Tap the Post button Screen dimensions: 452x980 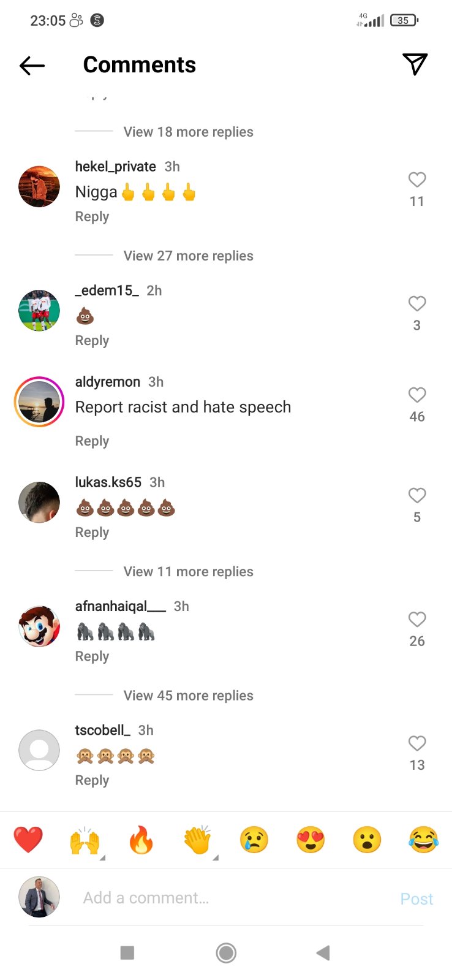point(416,898)
